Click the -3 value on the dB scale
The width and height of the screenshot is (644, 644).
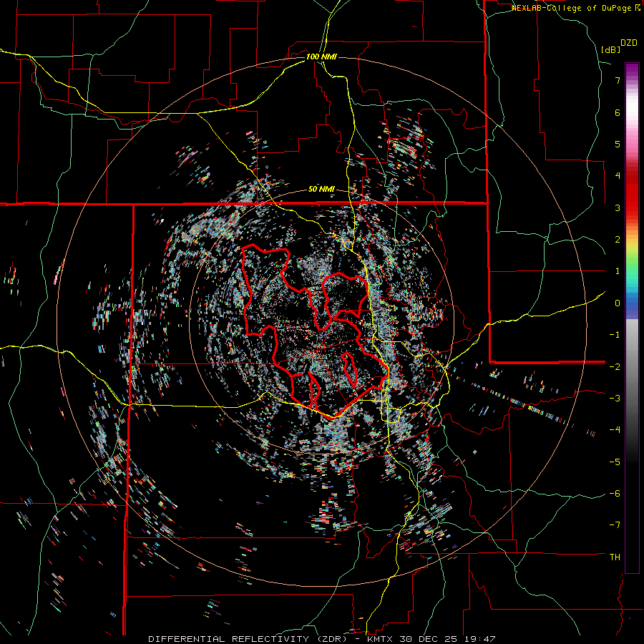615,398
